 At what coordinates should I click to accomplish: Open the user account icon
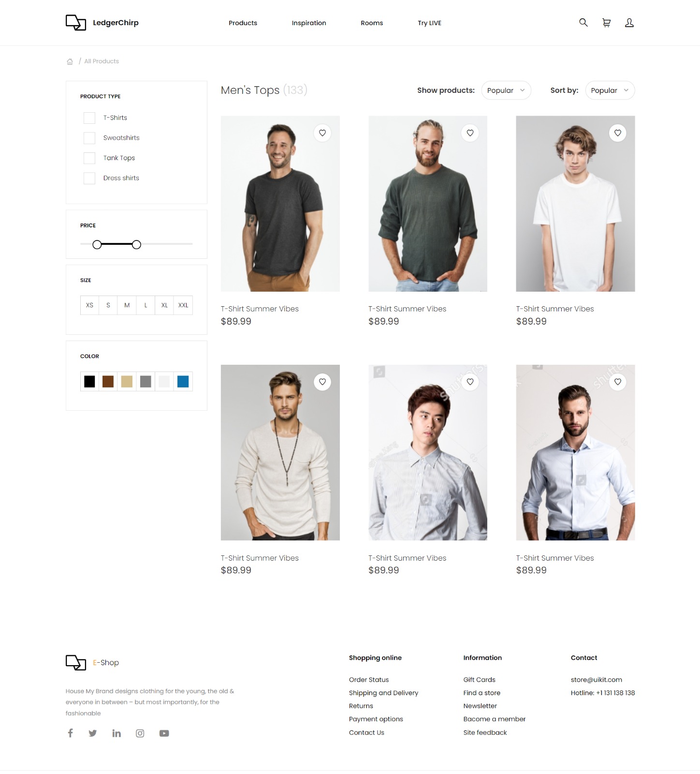coord(629,23)
